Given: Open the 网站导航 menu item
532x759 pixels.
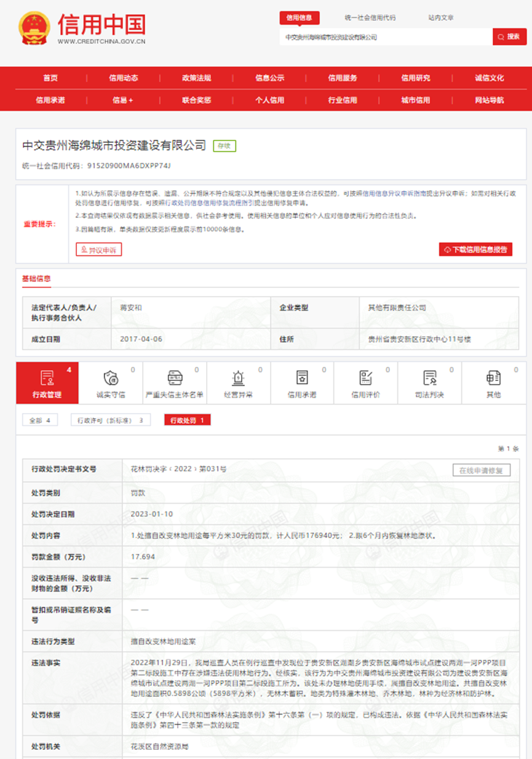Looking at the screenshot, I should pos(489,100).
